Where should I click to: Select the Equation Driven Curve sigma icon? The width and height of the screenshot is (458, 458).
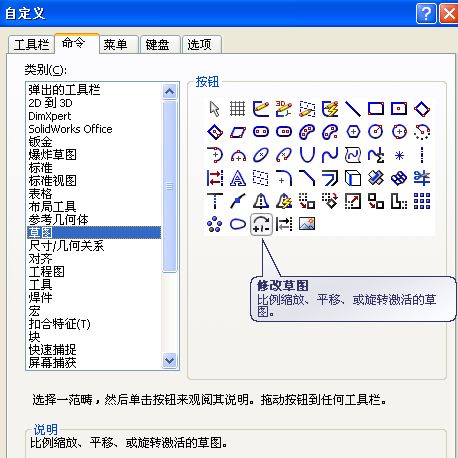376,155
